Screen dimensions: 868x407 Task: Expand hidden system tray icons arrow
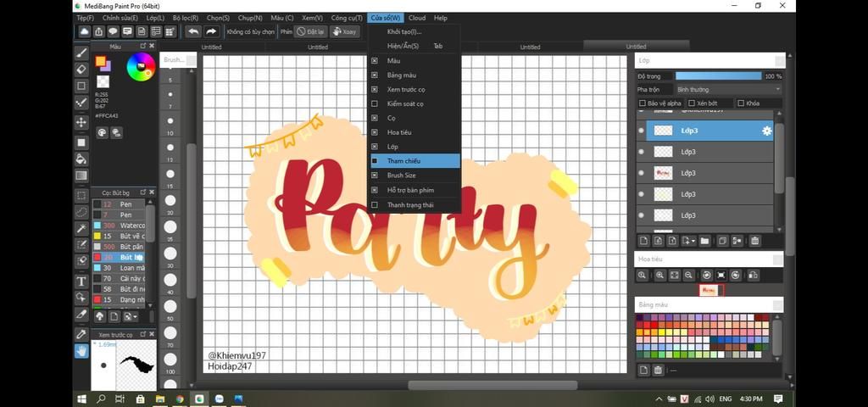click(x=659, y=399)
